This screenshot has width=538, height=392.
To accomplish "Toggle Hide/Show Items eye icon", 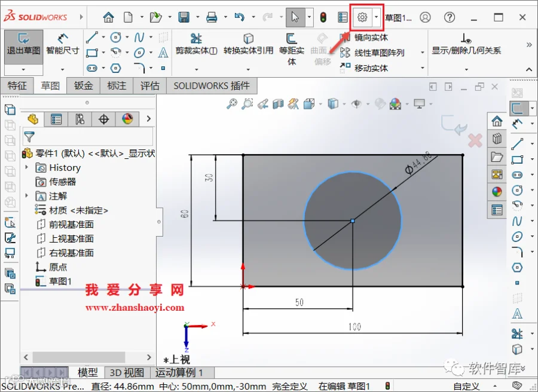I will [x=356, y=103].
